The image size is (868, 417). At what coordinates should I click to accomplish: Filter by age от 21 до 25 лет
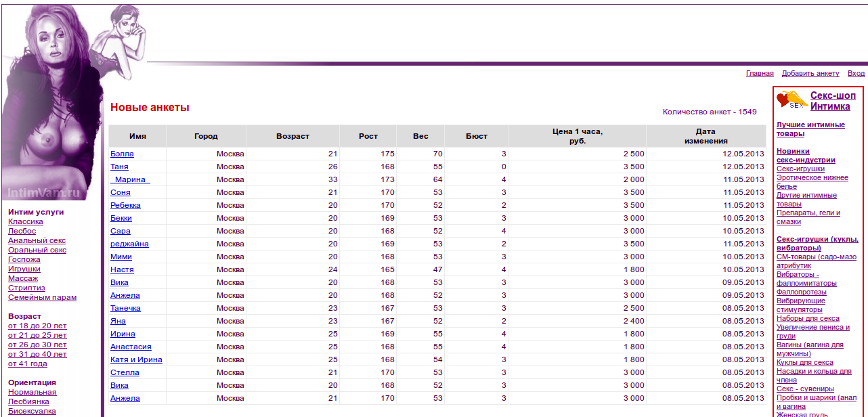click(x=37, y=335)
